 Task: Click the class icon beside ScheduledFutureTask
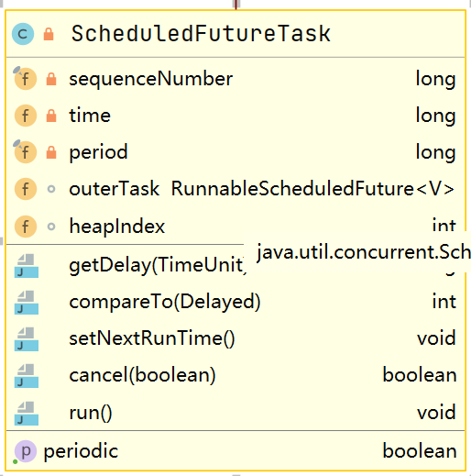pyautogui.click(x=23, y=34)
